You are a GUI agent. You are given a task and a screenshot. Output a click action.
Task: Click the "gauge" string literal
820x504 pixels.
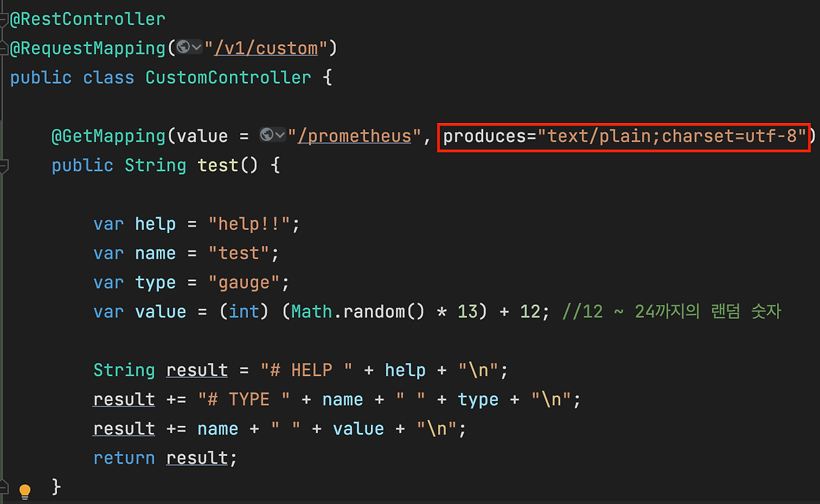[244, 282]
